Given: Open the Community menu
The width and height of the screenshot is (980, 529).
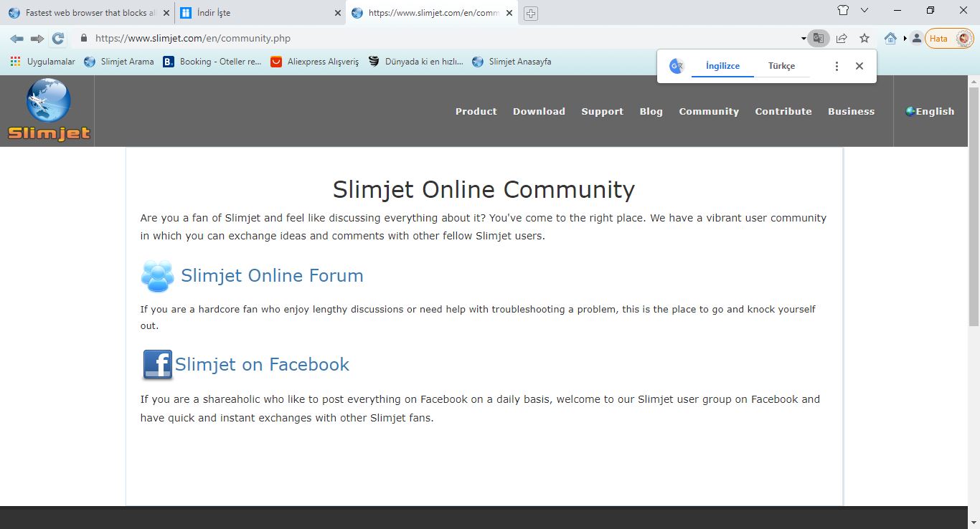Looking at the screenshot, I should click(x=709, y=111).
